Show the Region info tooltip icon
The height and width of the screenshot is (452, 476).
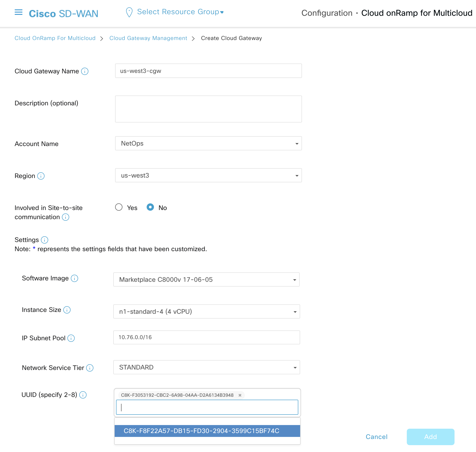click(41, 176)
